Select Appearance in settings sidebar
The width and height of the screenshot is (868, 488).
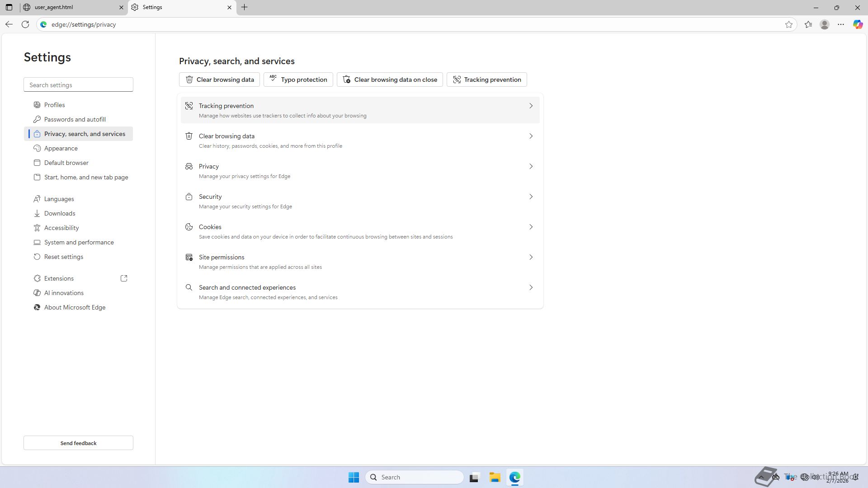click(61, 148)
